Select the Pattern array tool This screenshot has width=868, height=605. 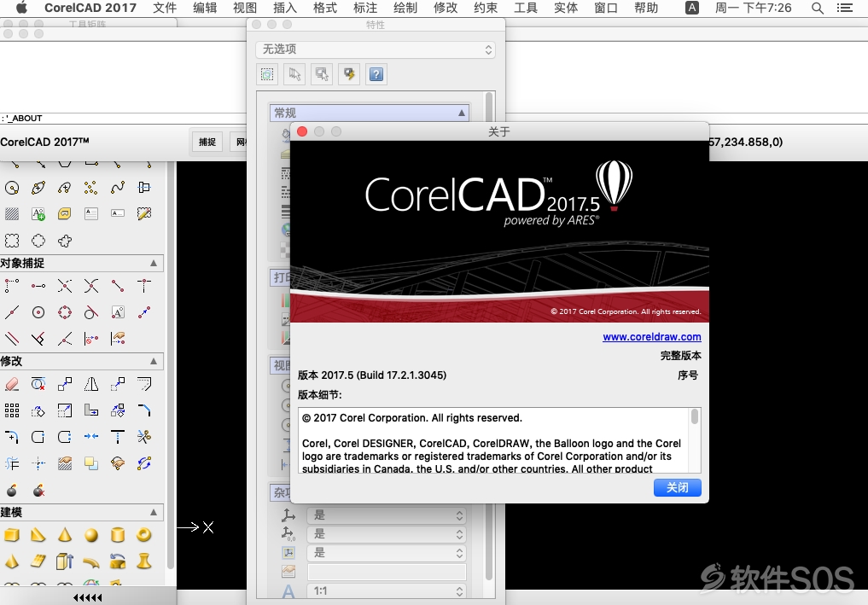pos(12,410)
